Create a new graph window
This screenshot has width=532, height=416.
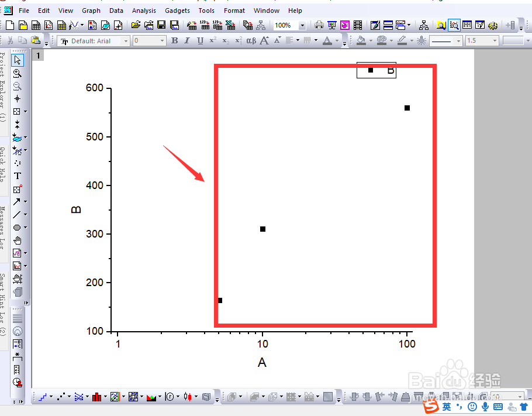(x=49, y=26)
